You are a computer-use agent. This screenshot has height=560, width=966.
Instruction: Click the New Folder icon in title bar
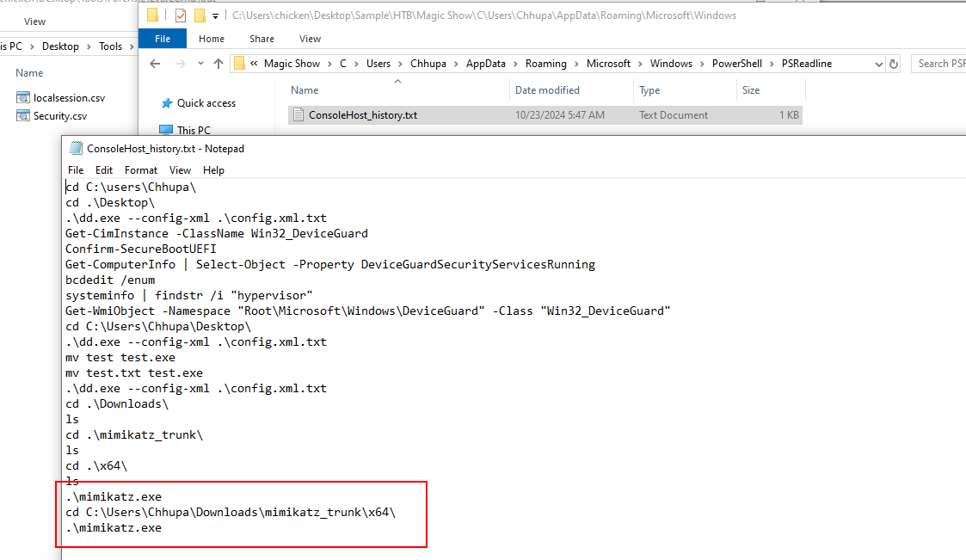click(200, 15)
